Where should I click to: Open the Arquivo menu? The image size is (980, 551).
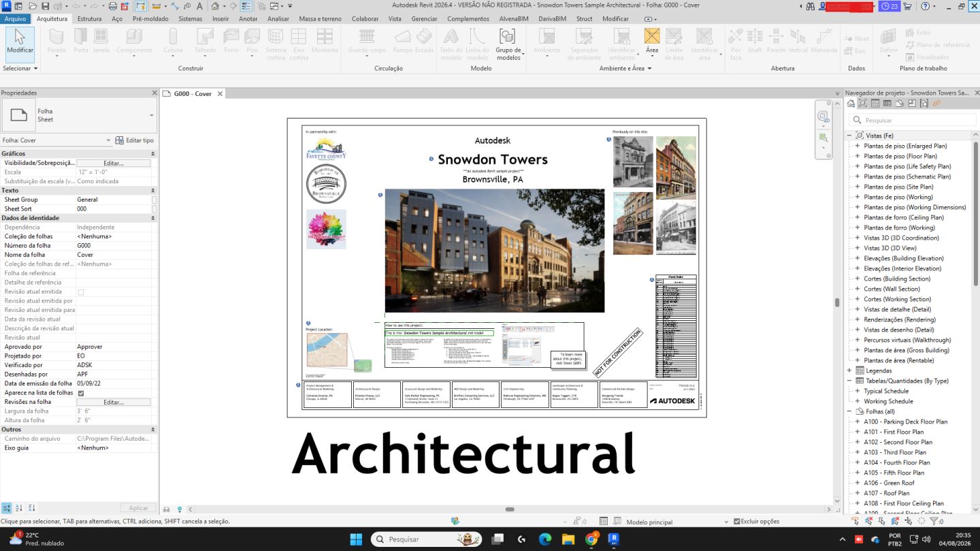[15, 19]
